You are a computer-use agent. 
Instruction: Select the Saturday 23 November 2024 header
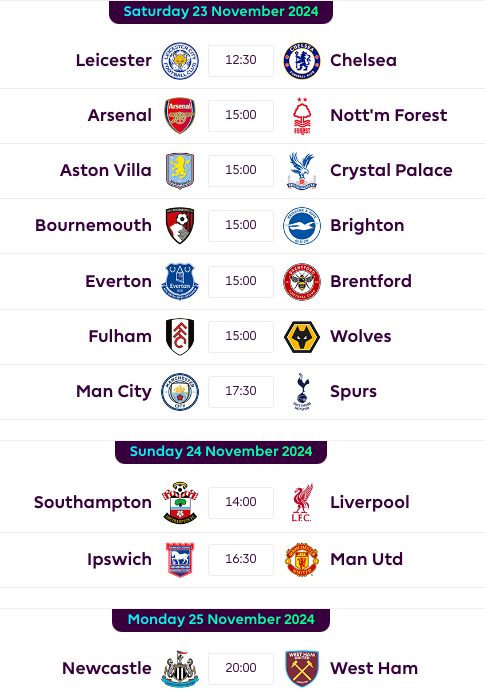click(221, 12)
